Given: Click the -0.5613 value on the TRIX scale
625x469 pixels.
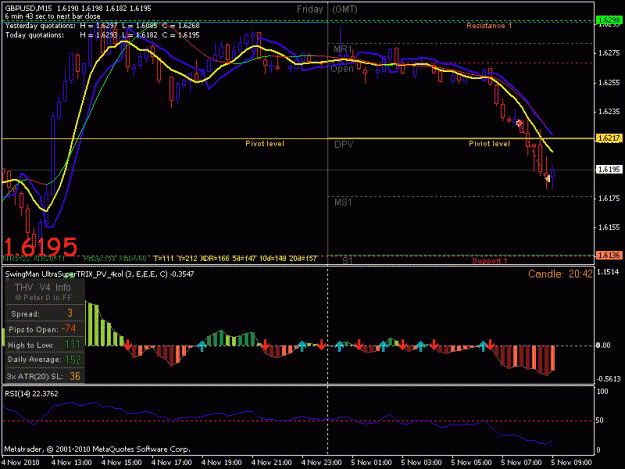Looking at the screenshot, I should (x=608, y=379).
